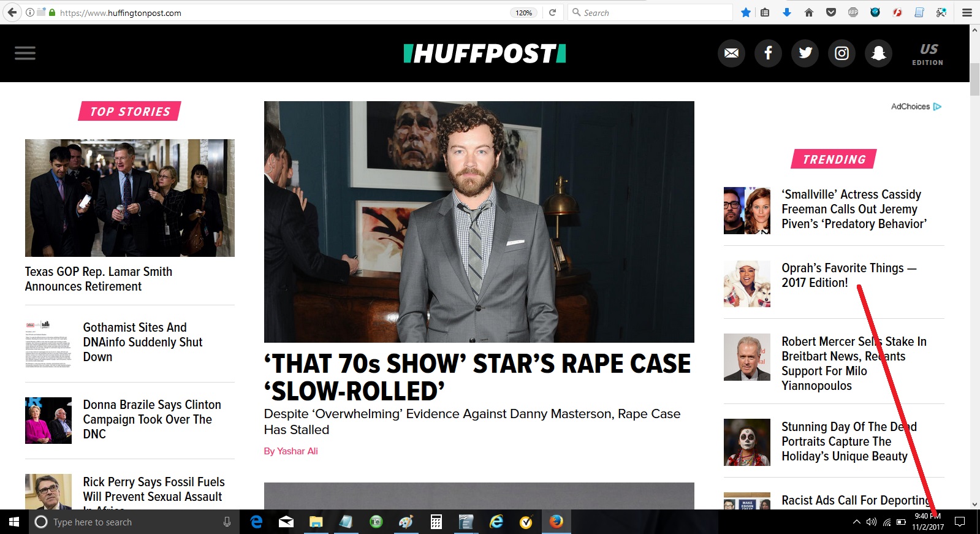This screenshot has width=980, height=534.
Task: Click the page's vertical scrollbar thumb
Action: (x=974, y=78)
